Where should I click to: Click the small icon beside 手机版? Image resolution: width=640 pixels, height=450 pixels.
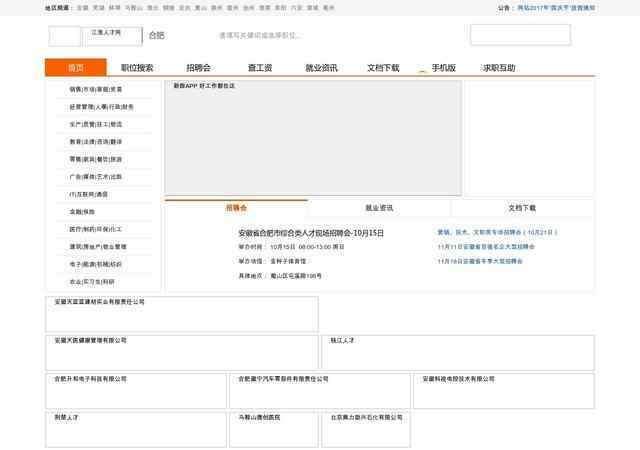coord(422,70)
